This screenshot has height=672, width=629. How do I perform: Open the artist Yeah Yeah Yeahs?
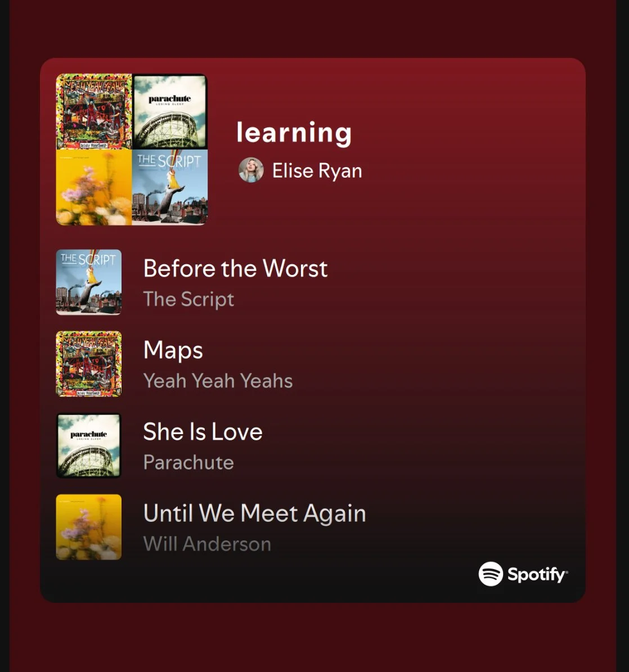point(218,381)
